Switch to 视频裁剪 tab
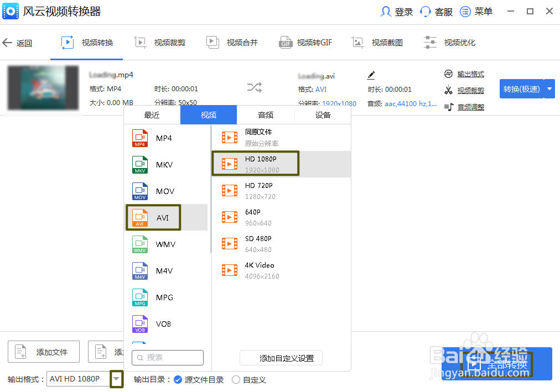Image resolution: width=560 pixels, height=392 pixels. [159, 43]
